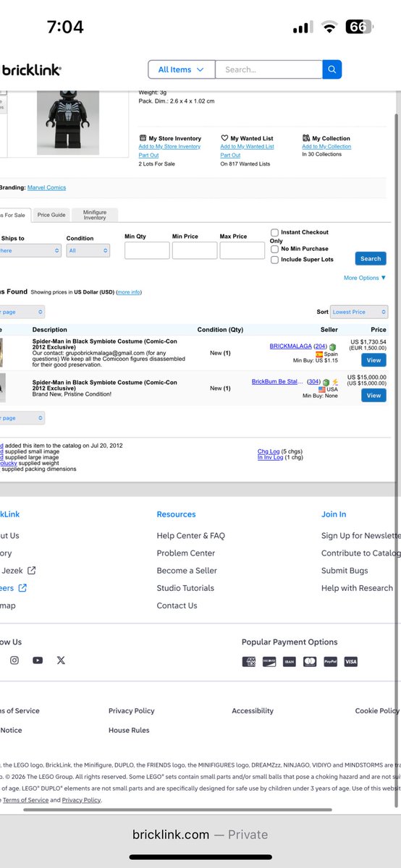The width and height of the screenshot is (401, 868).
Task: Click the blue Search button
Action: pos(371,258)
